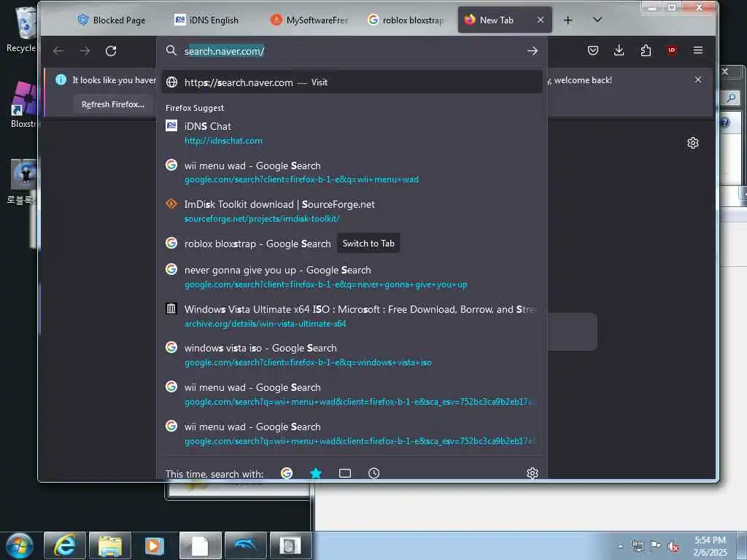Screen dimensions: 747x560
Task: Open the blank document taskbar icon
Action: tap(200, 545)
